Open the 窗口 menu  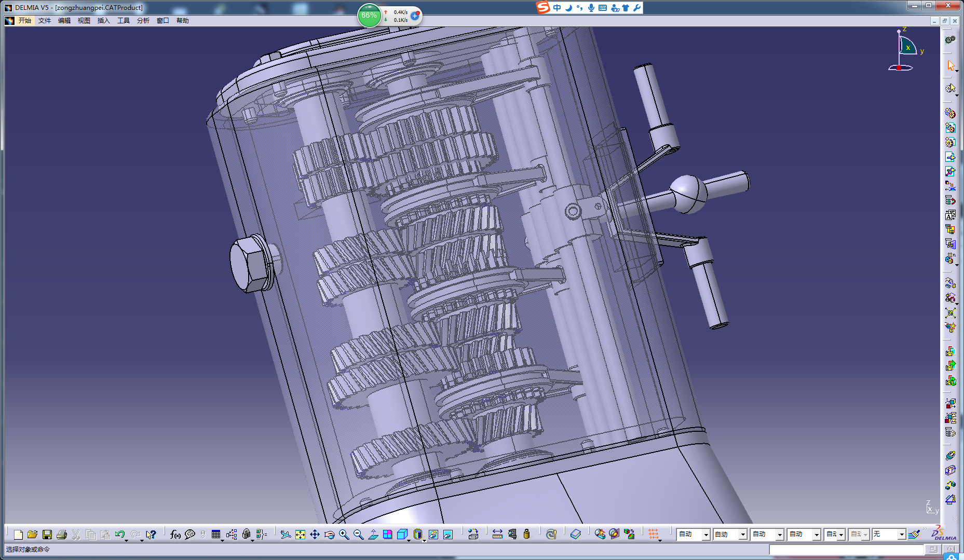[163, 21]
